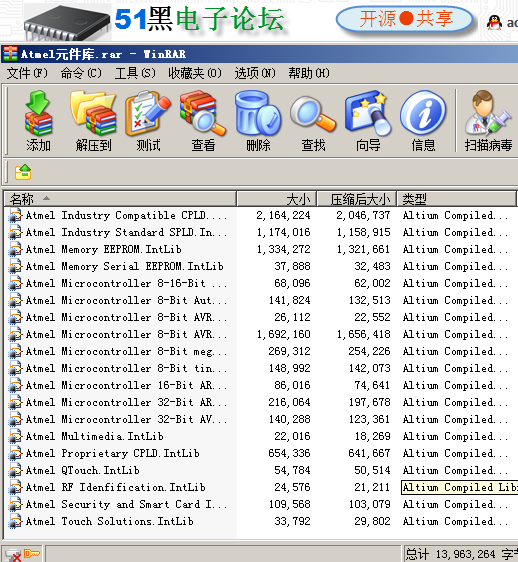Sort by the 大小 column header
This screenshot has width=518, height=562.
(x=276, y=199)
